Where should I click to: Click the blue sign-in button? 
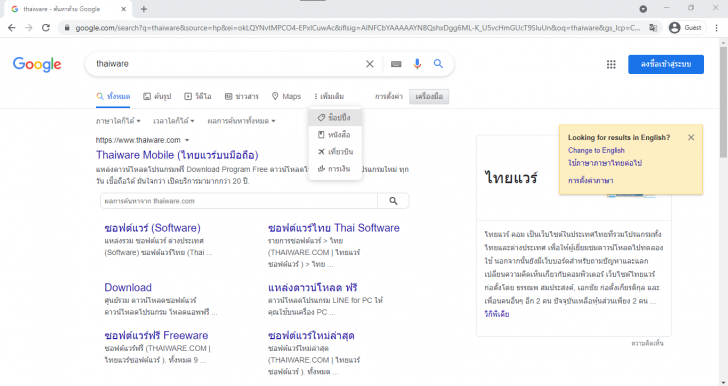tap(666, 64)
